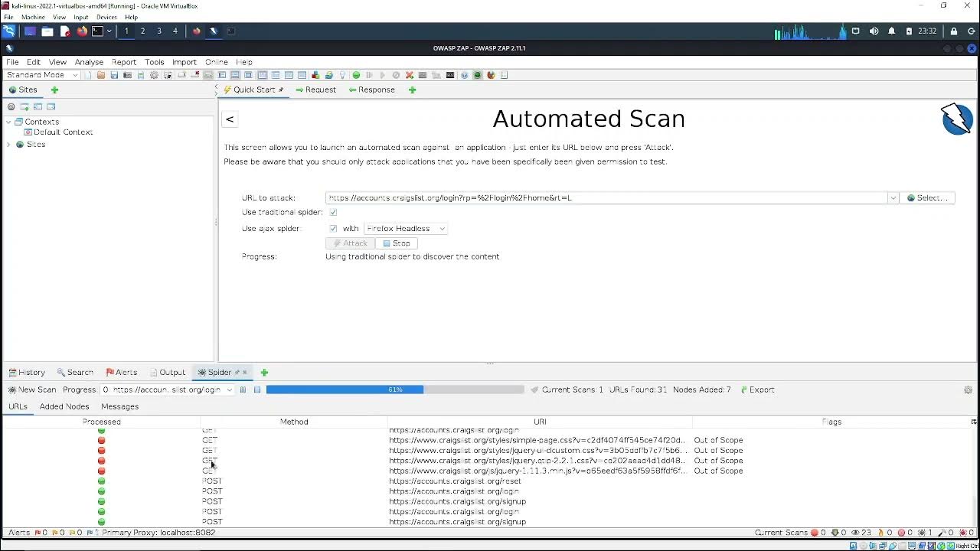The height and width of the screenshot is (551, 980).
Task: Open Kali applications menu dragon icon
Action: tap(8, 31)
